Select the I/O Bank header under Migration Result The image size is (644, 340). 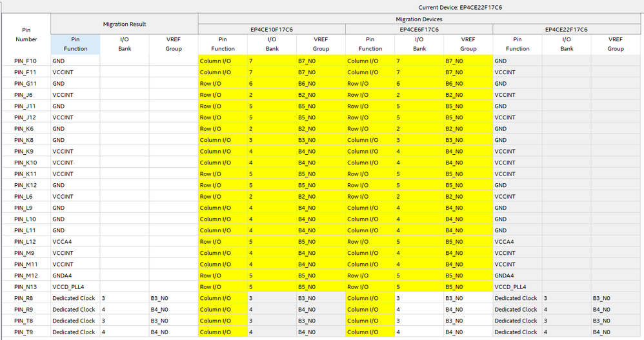click(125, 45)
